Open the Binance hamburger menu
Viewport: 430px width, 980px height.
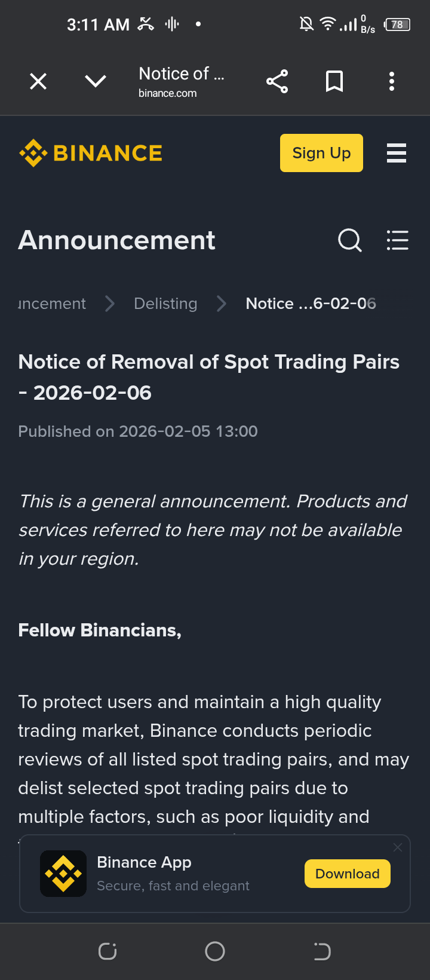pyautogui.click(x=397, y=153)
